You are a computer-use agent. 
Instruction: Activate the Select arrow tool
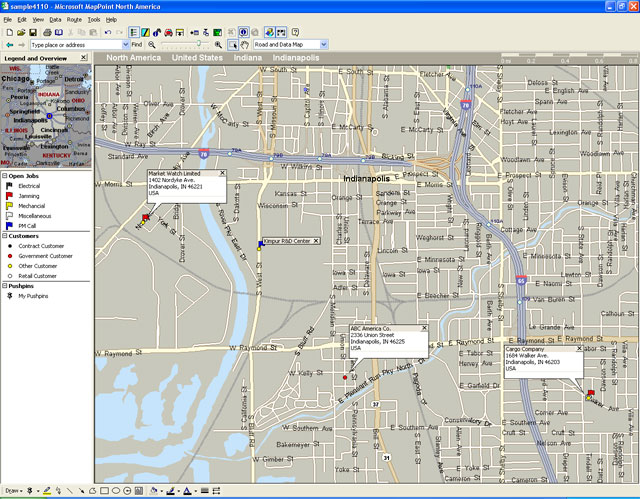click(232, 45)
